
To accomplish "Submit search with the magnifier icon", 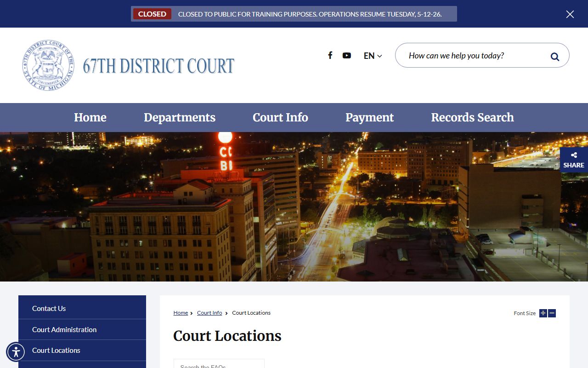I will pyautogui.click(x=555, y=57).
